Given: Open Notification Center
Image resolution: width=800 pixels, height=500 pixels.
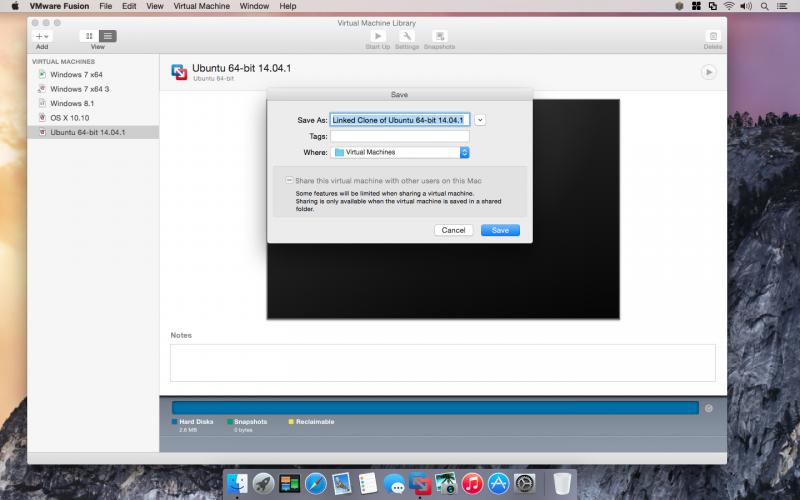Looking at the screenshot, I should tap(782, 6).
